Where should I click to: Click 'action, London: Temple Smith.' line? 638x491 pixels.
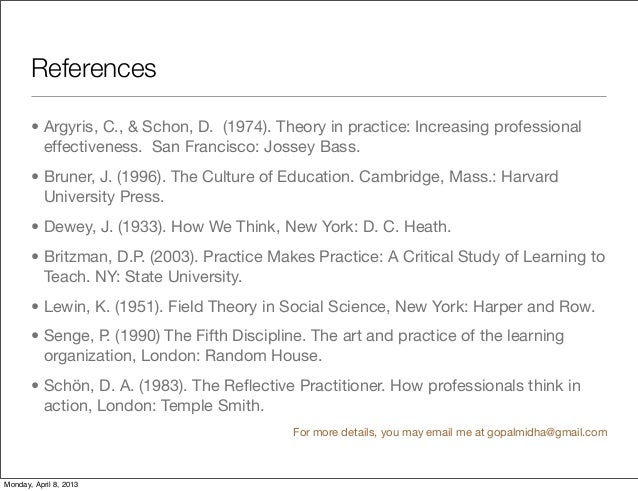click(x=153, y=406)
